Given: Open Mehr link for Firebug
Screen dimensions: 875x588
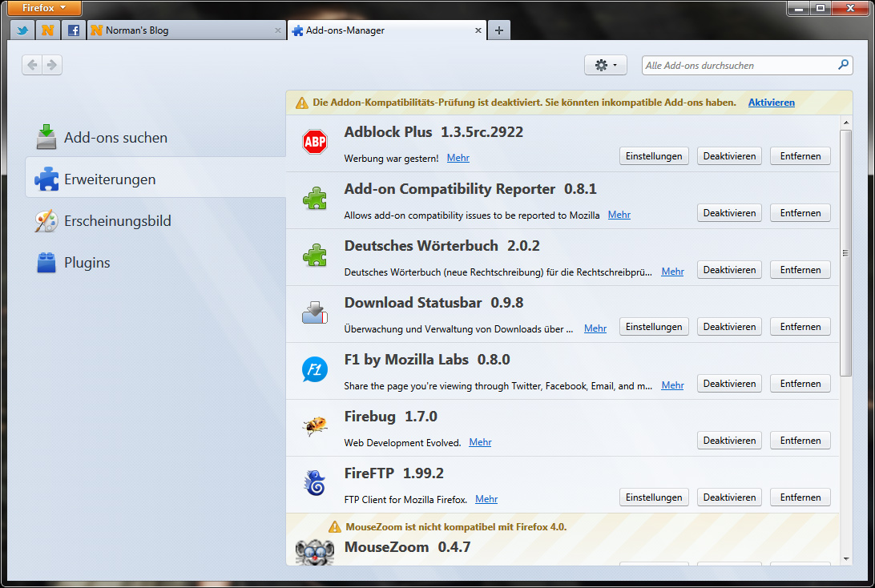Looking at the screenshot, I should (481, 442).
